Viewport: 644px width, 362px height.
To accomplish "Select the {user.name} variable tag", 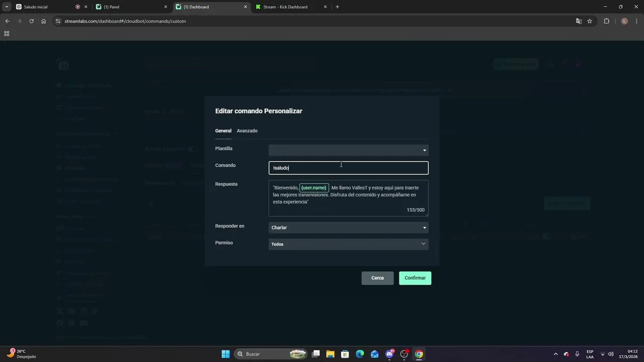I will coord(314,188).
